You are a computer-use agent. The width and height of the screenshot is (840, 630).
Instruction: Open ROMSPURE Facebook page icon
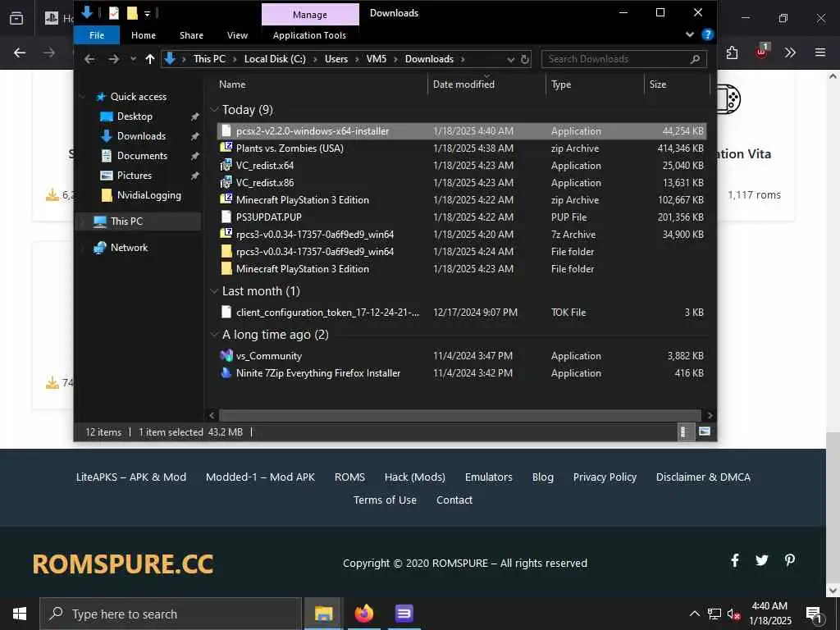(x=735, y=560)
